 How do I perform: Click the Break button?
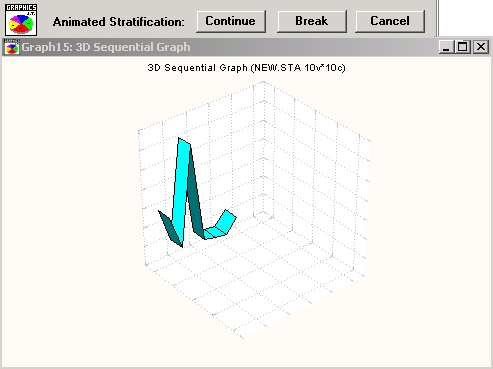312,21
